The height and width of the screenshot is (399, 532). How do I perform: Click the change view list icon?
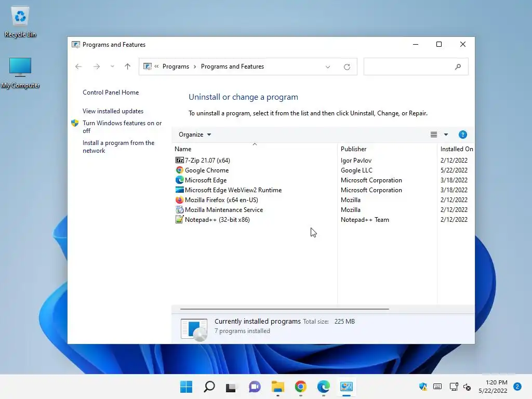point(434,135)
